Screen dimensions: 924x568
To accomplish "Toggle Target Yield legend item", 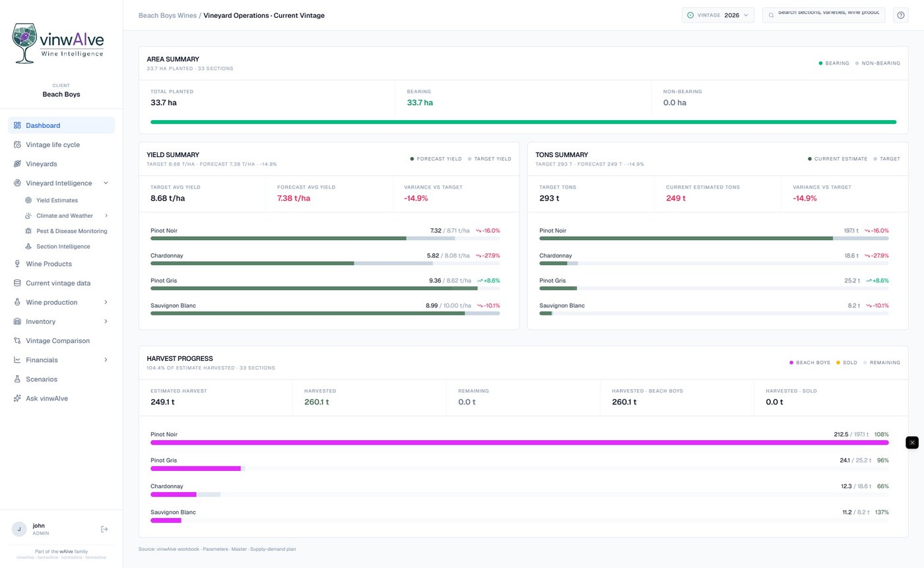I will 490,159.
